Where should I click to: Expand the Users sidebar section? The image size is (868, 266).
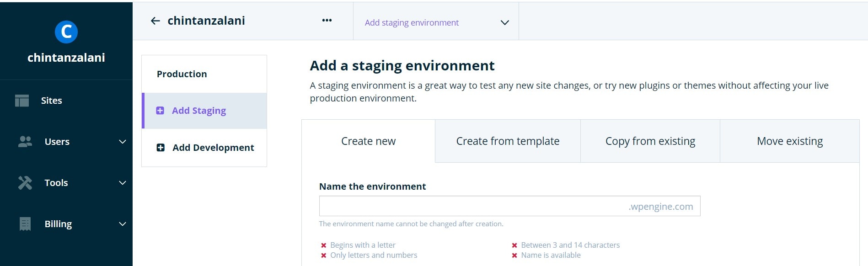coord(122,142)
